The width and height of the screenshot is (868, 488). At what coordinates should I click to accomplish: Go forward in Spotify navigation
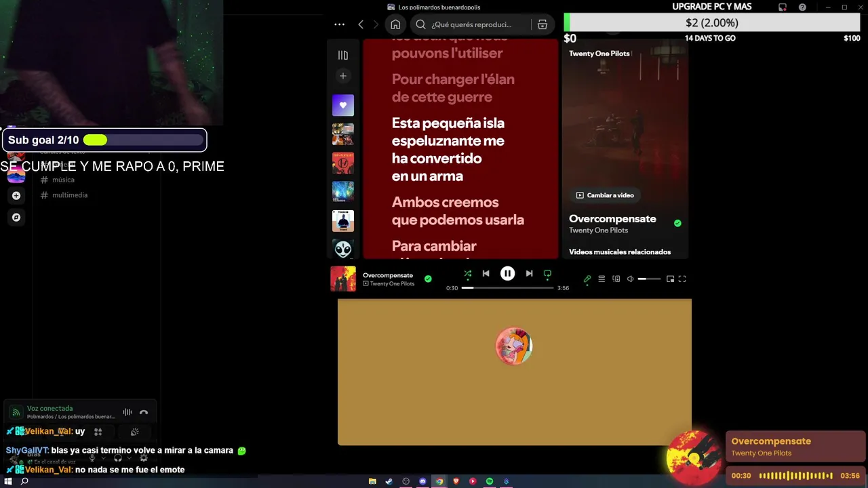[376, 24]
